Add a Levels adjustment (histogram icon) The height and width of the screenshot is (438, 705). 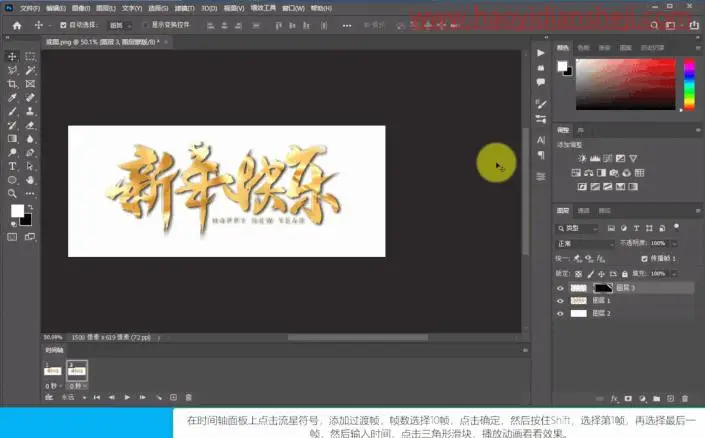595,158
